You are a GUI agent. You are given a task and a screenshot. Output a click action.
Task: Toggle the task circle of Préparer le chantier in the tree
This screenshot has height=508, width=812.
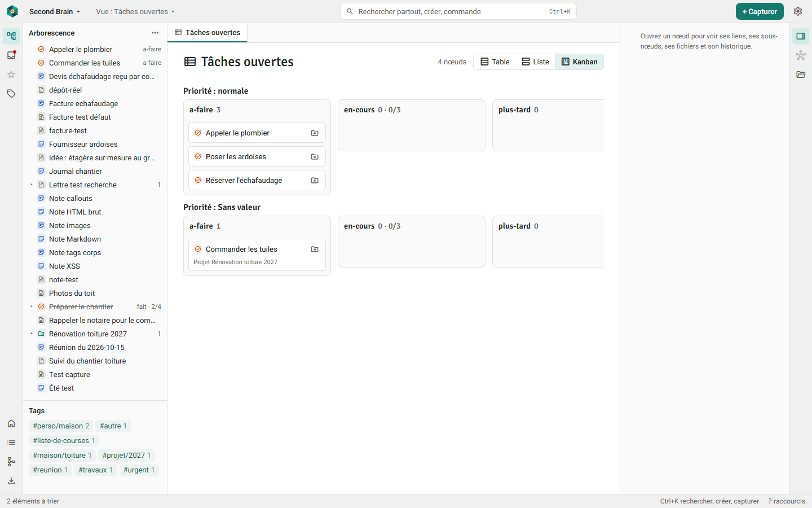tap(41, 307)
